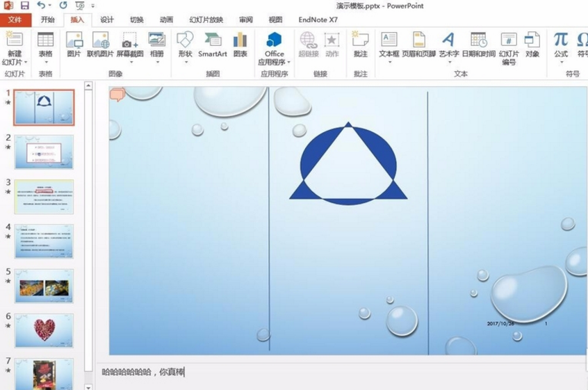Viewport: 588px width, 390px height.
Task: Expand the Table dropdown arrow
Action: click(x=46, y=63)
